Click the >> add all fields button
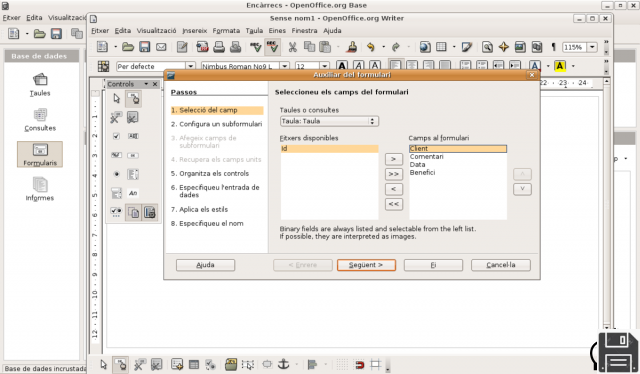The image size is (640, 374). (x=393, y=174)
